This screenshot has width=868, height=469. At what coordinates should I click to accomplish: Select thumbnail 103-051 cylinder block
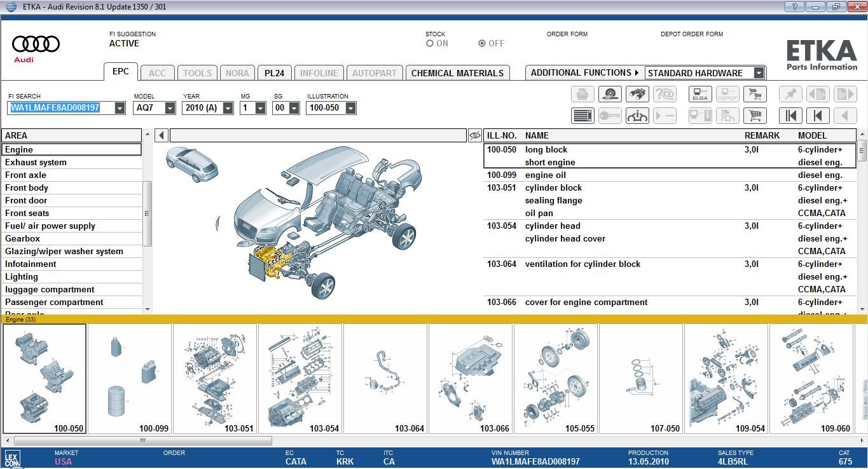pyautogui.click(x=215, y=379)
